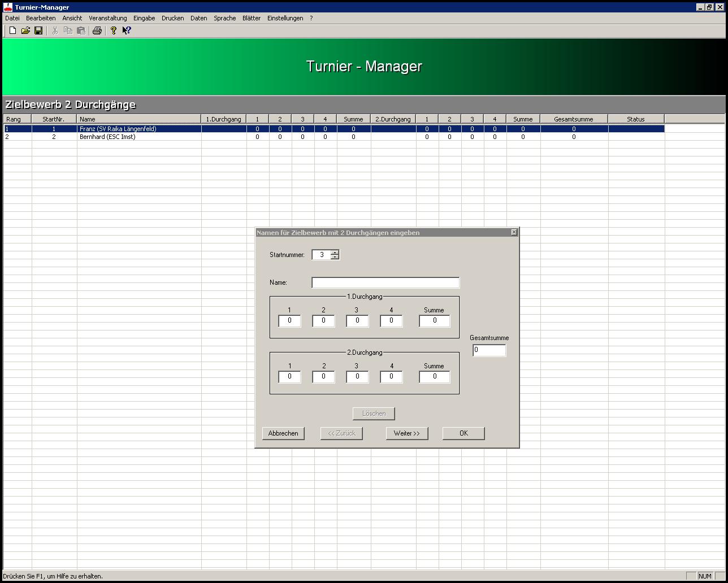Click the Gesamtsumme column header
This screenshot has height=583, width=728.
click(x=574, y=119)
